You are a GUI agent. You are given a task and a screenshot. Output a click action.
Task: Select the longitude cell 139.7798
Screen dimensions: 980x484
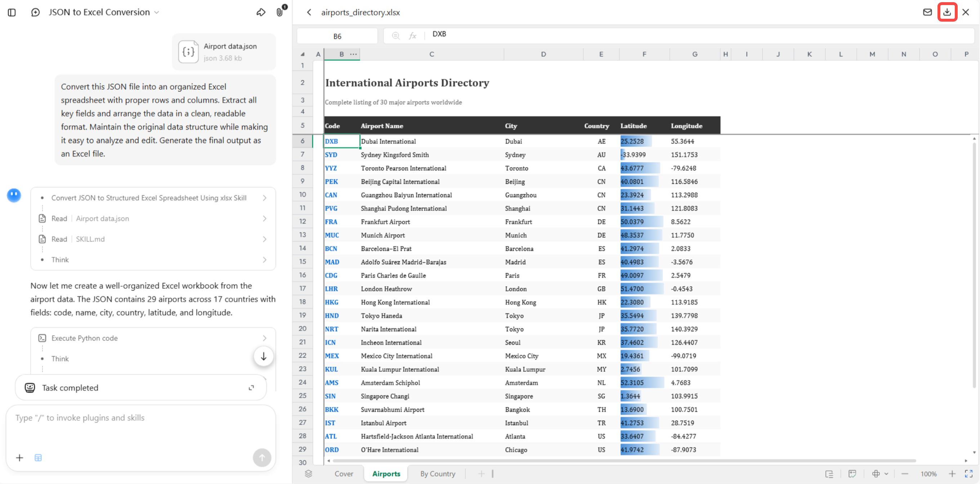pyautogui.click(x=695, y=316)
